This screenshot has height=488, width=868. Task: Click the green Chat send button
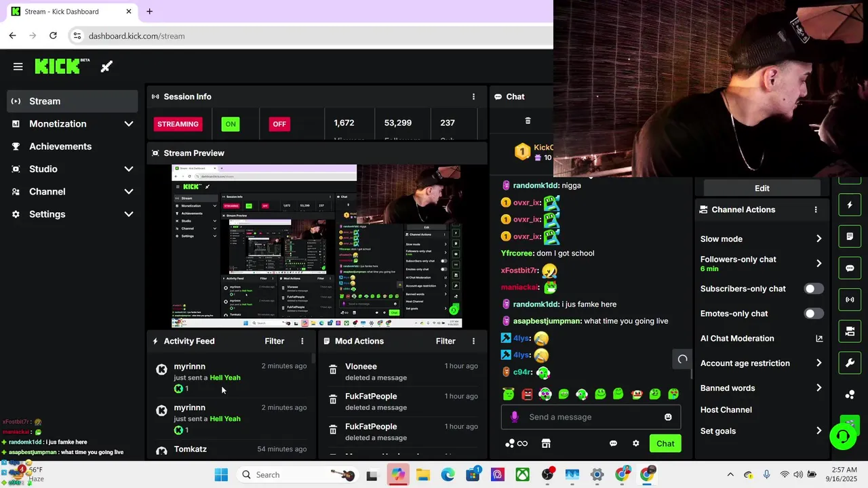pos(665,443)
